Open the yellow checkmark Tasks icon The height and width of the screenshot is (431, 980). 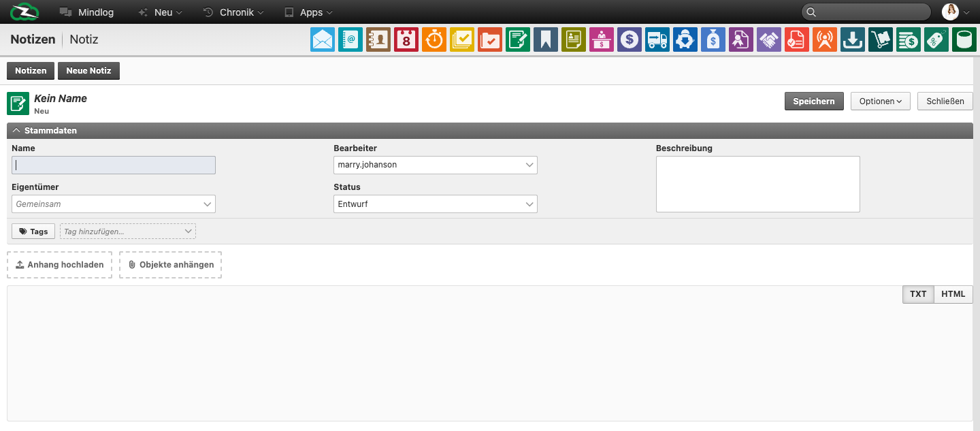[462, 39]
